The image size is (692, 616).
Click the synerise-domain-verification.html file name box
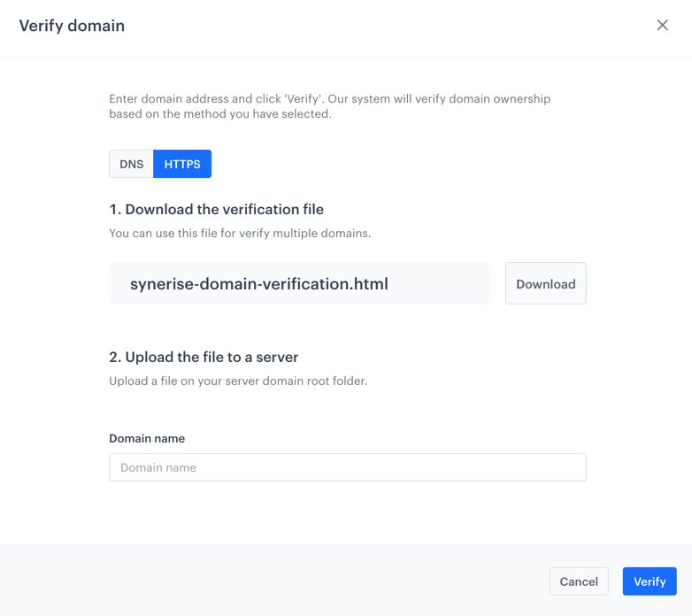point(300,283)
